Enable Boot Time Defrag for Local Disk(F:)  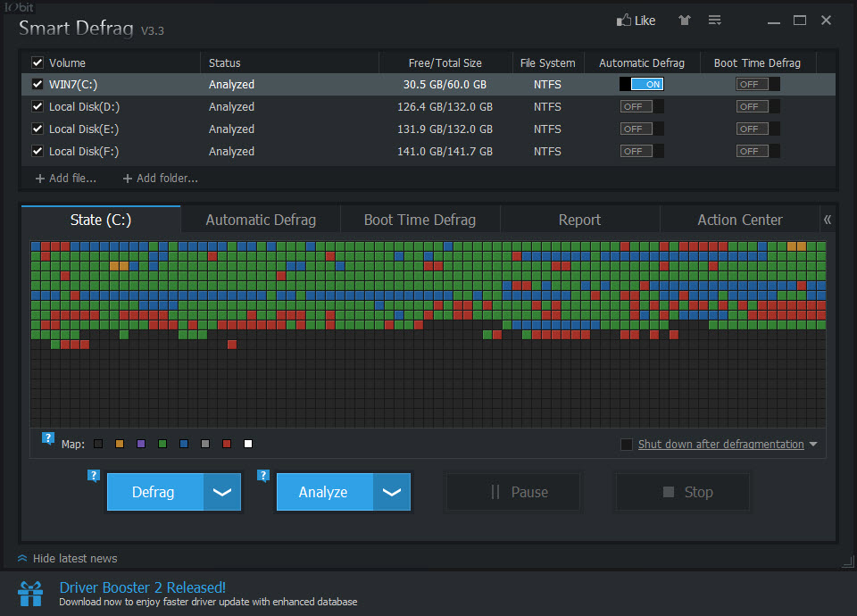(x=758, y=152)
